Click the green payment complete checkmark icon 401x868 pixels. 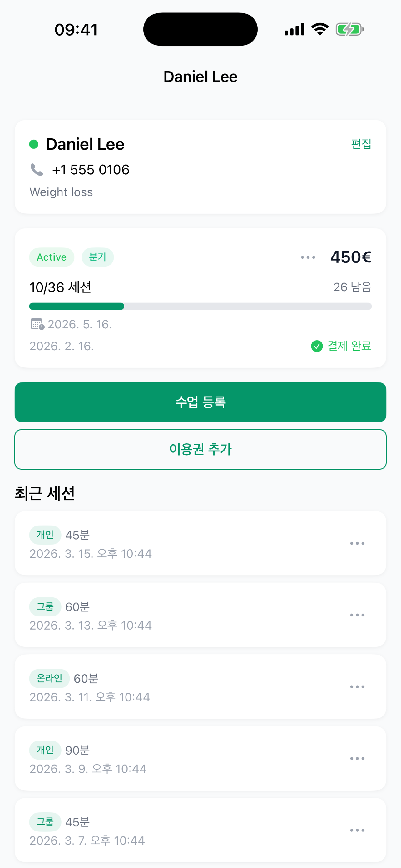pos(316,346)
